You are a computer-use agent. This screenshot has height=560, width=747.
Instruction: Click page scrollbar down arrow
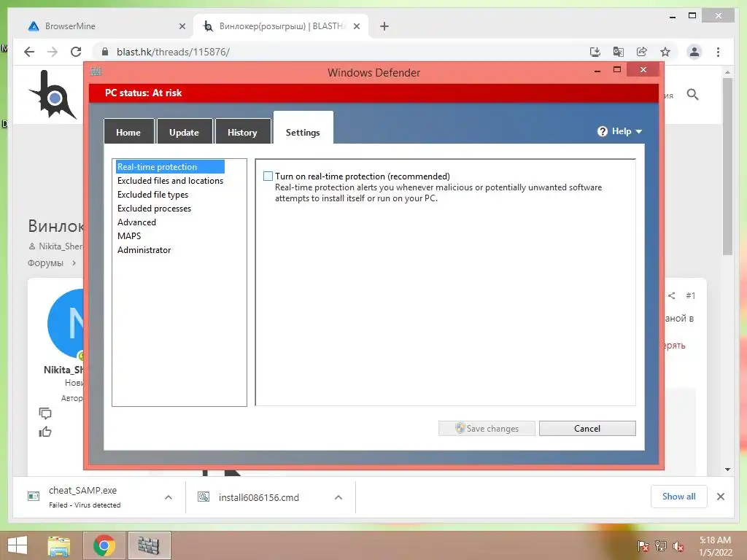click(x=727, y=470)
